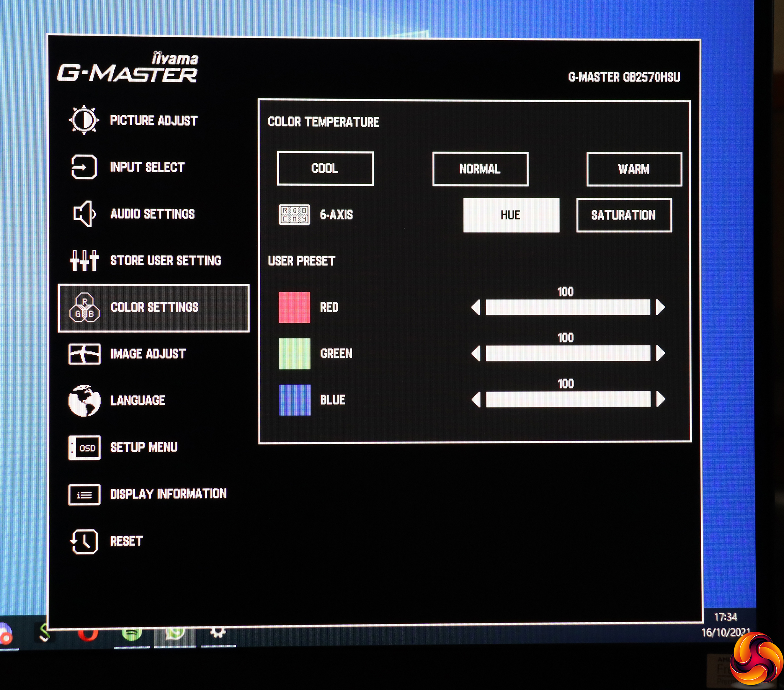784x690 pixels.
Task: Click the Picture Adjust brightness icon
Action: (84, 120)
